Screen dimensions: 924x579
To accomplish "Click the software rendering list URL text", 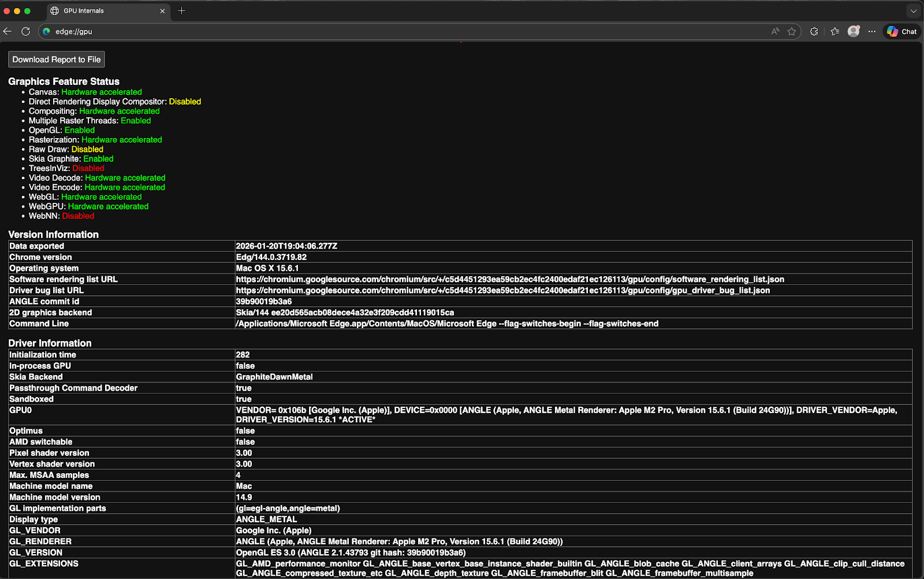I will click(509, 280).
